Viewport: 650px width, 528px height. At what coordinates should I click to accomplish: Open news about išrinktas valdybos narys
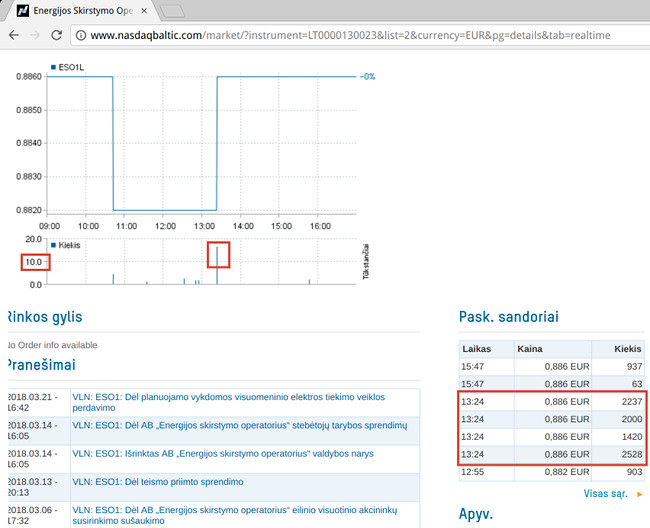(x=223, y=454)
